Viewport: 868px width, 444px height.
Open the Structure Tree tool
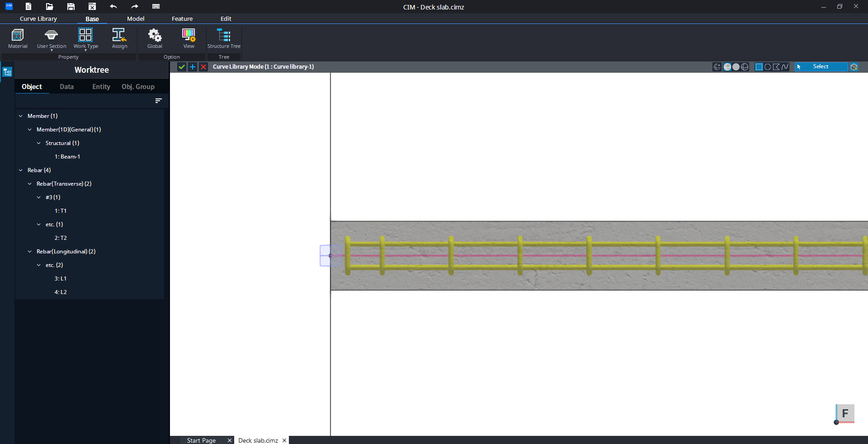[224, 38]
